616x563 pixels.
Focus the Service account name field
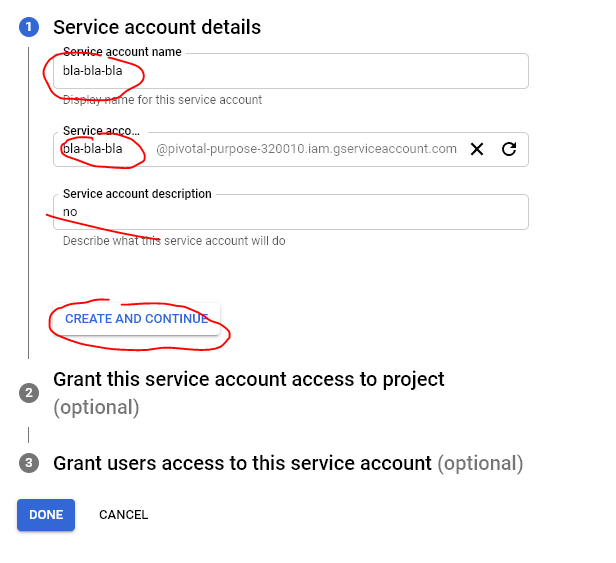pyautogui.click(x=290, y=72)
